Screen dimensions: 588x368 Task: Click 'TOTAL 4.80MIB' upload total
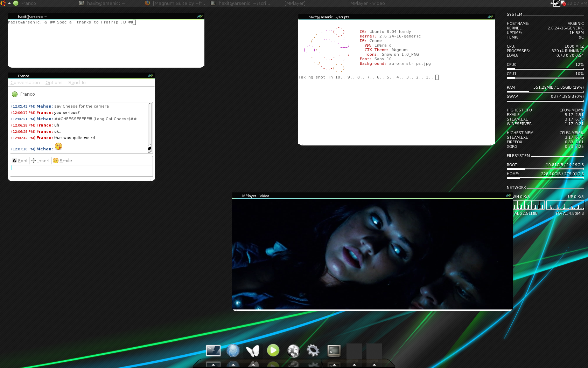(569, 213)
